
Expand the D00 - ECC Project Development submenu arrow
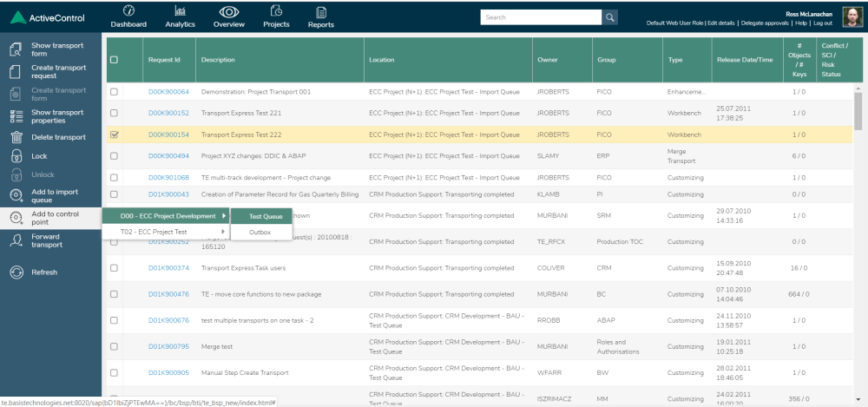click(224, 216)
